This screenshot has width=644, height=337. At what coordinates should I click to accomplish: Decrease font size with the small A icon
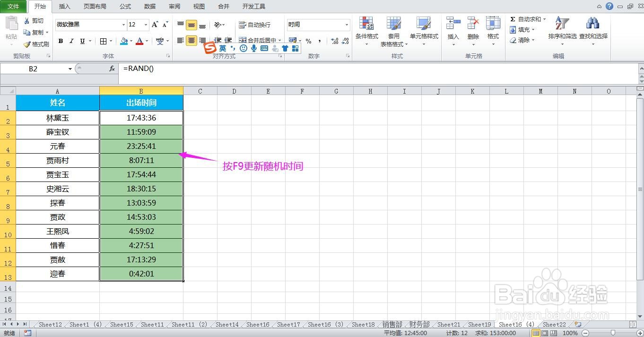click(x=165, y=25)
